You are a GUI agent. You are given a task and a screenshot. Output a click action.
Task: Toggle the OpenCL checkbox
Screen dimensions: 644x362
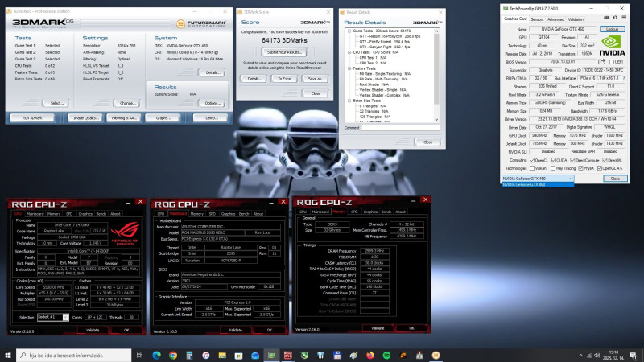tap(532, 160)
